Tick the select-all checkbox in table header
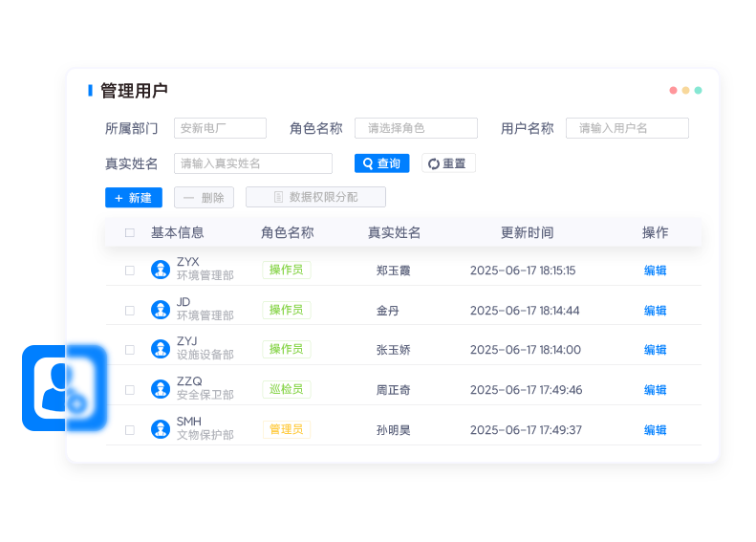 [130, 232]
